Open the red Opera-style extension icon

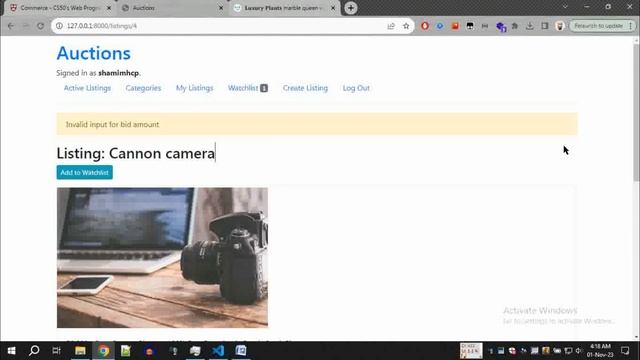click(425, 26)
